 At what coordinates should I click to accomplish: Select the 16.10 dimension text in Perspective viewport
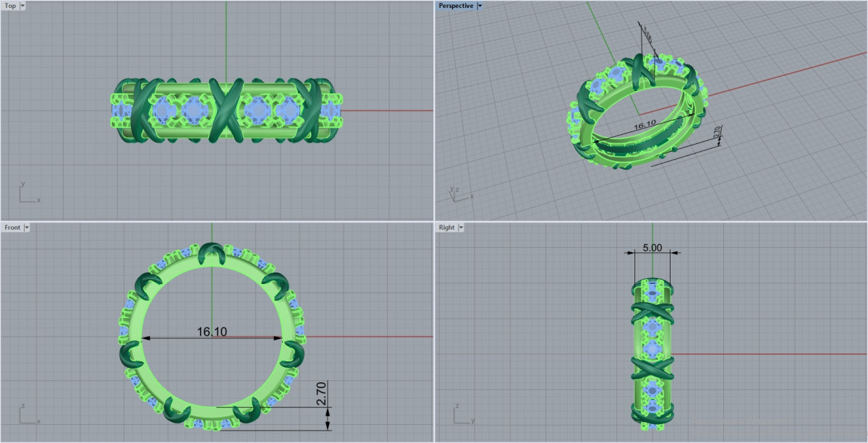tap(644, 124)
